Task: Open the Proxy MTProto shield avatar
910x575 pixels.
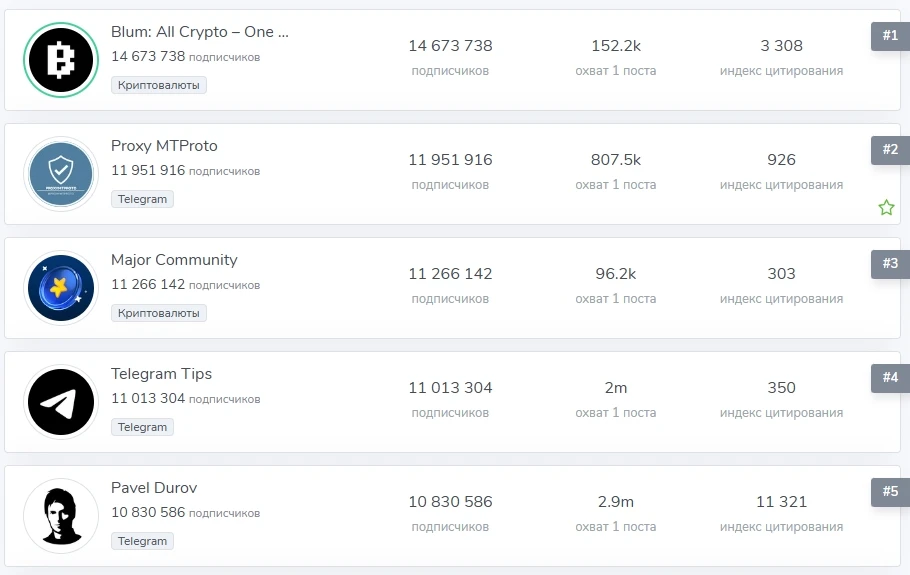Action: (x=61, y=173)
